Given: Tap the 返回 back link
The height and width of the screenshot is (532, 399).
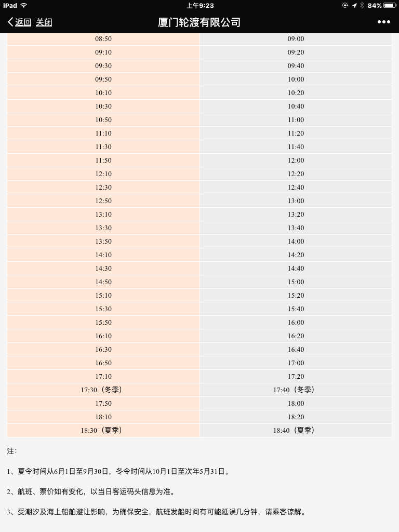Looking at the screenshot, I should [23, 22].
